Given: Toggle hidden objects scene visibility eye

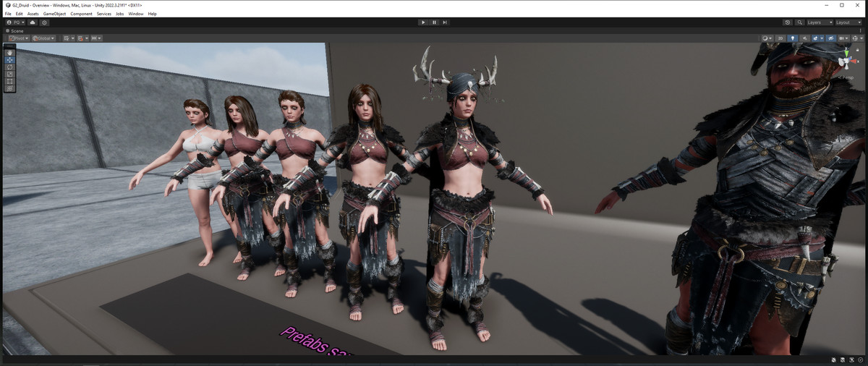Looking at the screenshot, I should tap(830, 38).
